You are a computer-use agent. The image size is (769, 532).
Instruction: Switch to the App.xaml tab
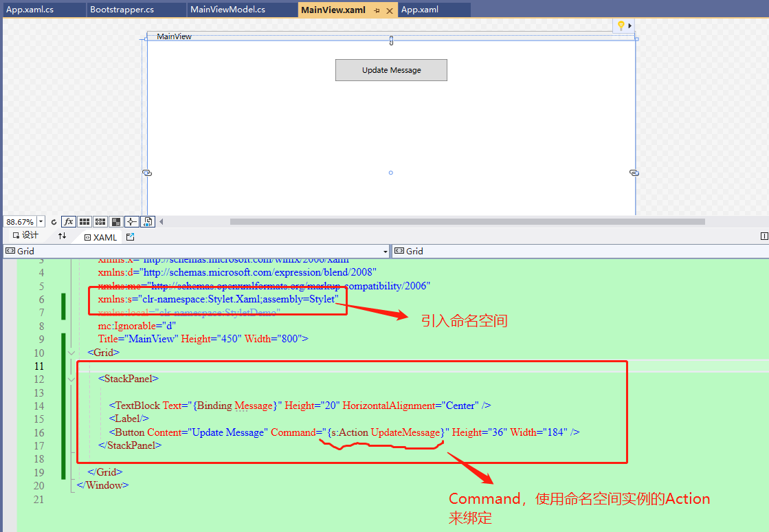pyautogui.click(x=421, y=10)
